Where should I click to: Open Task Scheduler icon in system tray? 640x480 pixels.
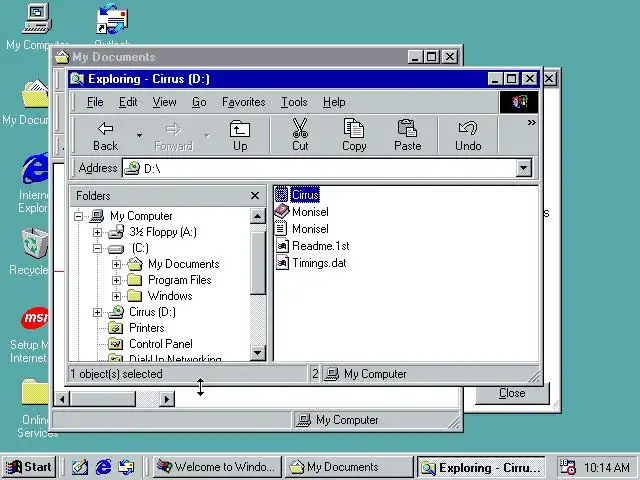[x=568, y=467]
